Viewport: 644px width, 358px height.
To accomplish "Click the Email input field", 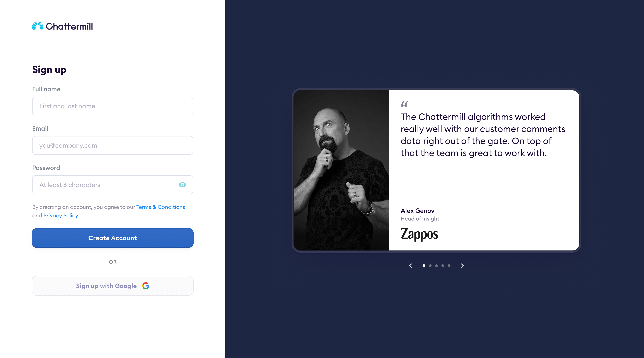I will point(113,145).
